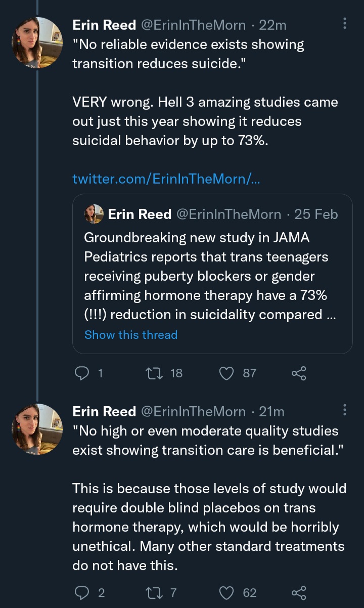Open more options for the 22m tweet

click(x=345, y=24)
